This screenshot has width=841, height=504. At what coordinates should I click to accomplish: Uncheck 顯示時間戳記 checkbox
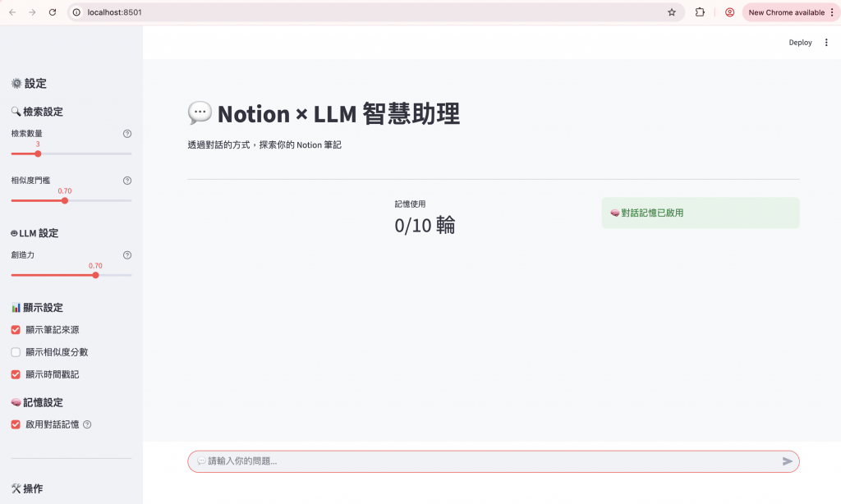click(16, 375)
